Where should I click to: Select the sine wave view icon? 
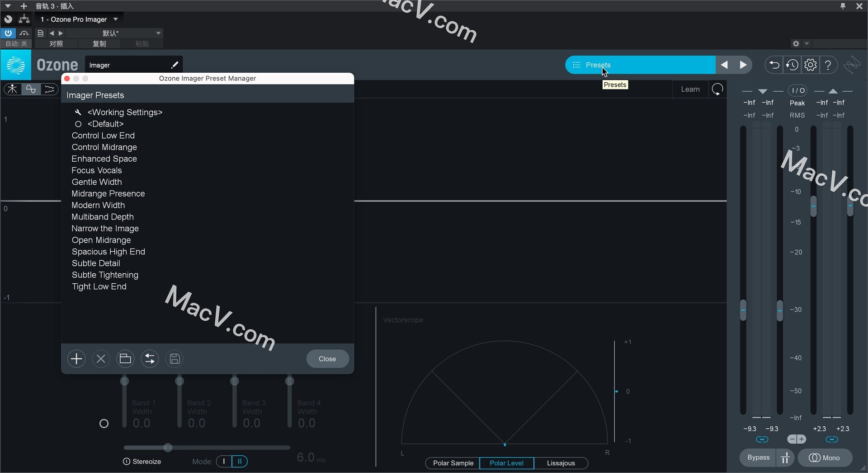(31, 89)
